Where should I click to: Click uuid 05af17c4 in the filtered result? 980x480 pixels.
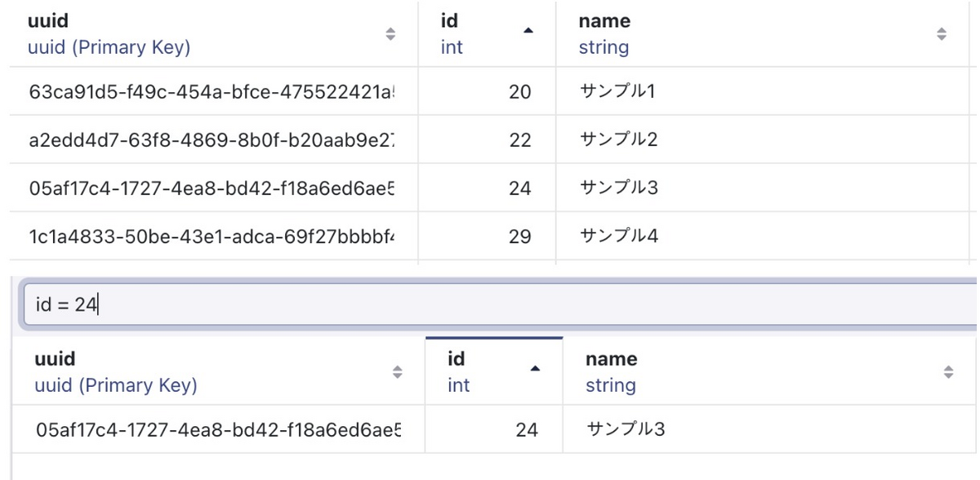click(x=219, y=429)
